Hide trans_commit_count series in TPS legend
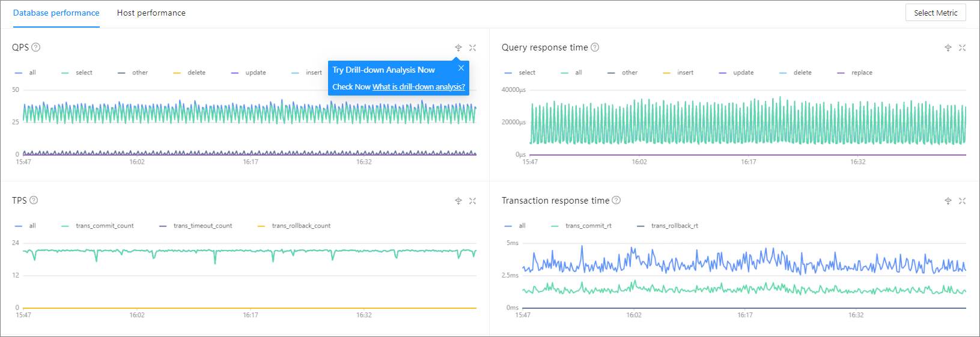 (104, 226)
